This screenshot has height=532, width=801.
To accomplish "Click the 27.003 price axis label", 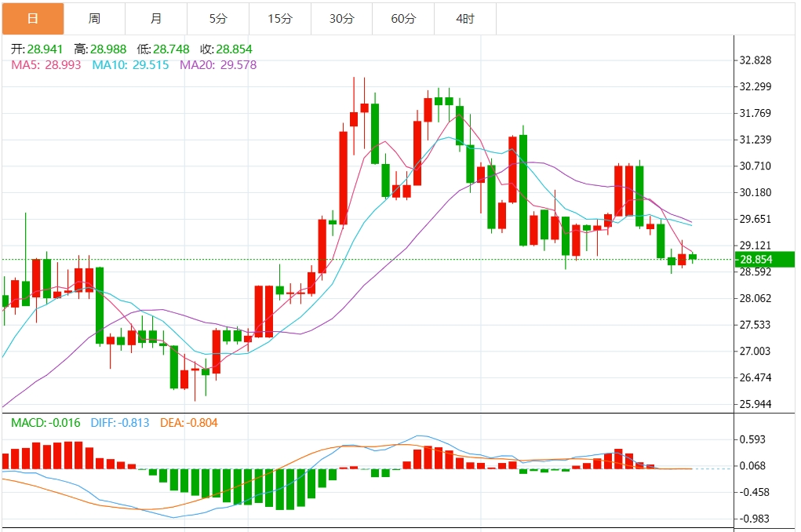I will [x=755, y=351].
